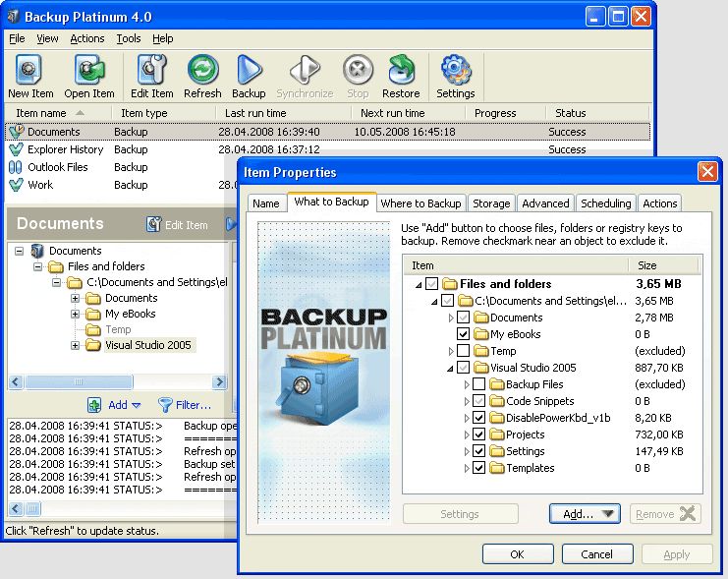Click the Filter... link in main window
The height and width of the screenshot is (579, 728).
(194, 405)
